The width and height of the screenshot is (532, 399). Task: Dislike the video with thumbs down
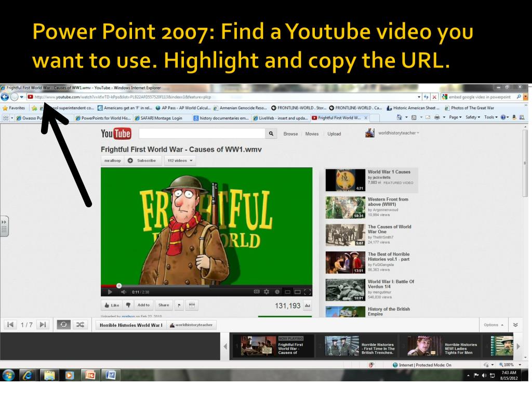coord(128,305)
